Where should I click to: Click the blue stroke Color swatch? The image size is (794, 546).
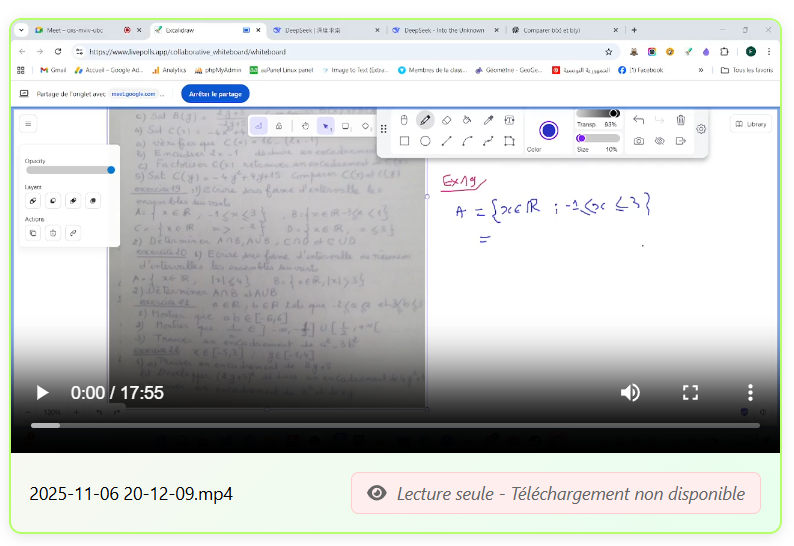(548, 130)
